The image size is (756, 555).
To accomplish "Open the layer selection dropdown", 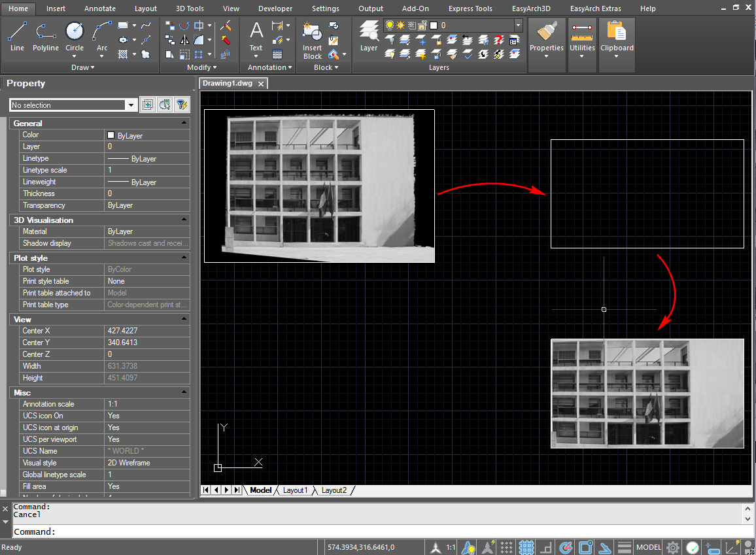I will (x=518, y=25).
